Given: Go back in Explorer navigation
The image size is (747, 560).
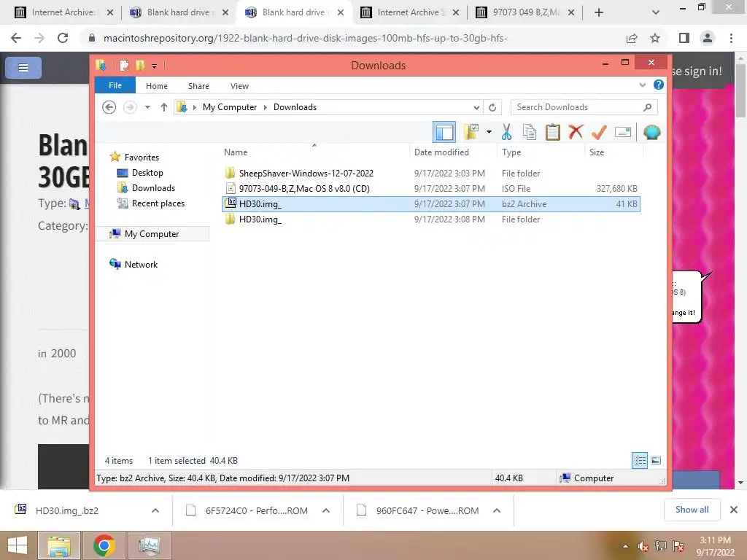Looking at the screenshot, I should [x=109, y=107].
